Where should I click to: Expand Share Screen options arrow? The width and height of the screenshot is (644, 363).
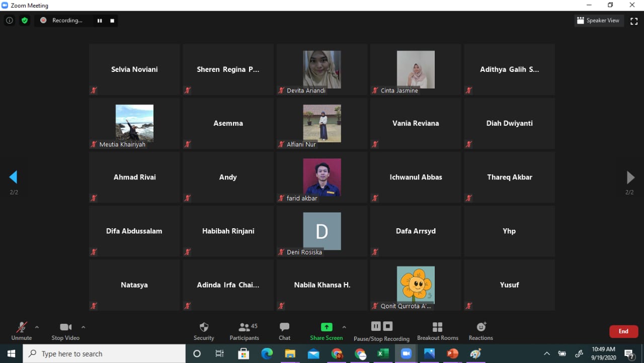click(x=344, y=327)
